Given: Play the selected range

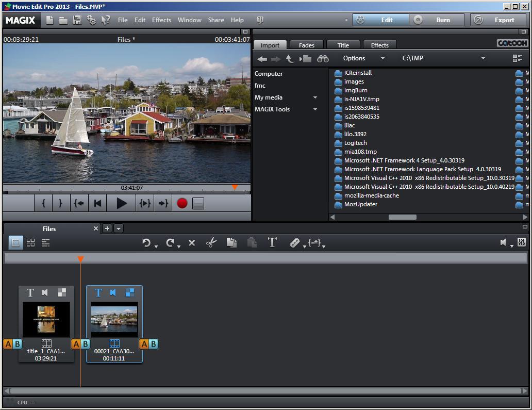Looking at the screenshot, I should pyautogui.click(x=145, y=203).
